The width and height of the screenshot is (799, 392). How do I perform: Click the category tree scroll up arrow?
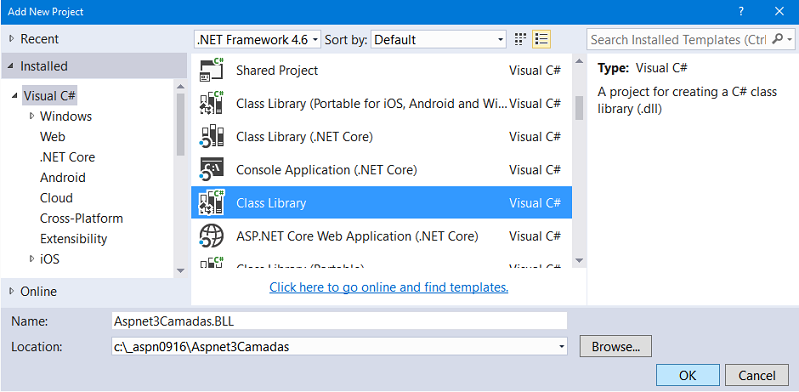[x=180, y=86]
